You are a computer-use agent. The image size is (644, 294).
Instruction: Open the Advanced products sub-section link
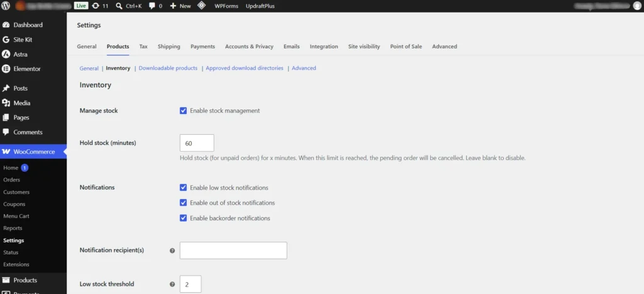[x=304, y=68]
